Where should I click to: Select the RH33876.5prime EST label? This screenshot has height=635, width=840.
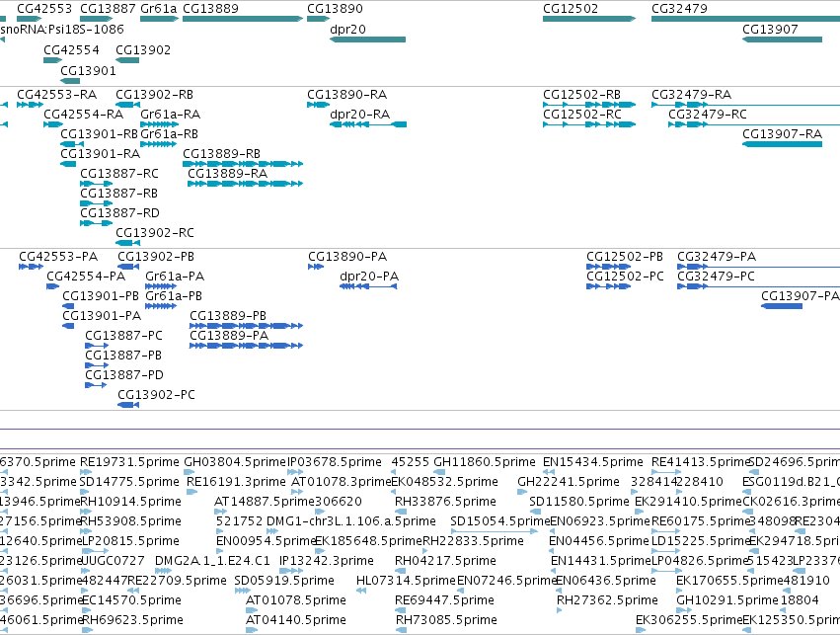446,502
